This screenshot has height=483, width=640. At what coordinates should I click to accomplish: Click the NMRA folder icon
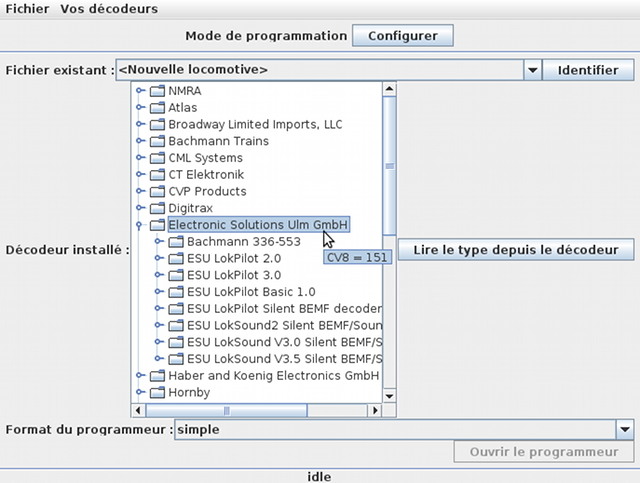click(157, 91)
